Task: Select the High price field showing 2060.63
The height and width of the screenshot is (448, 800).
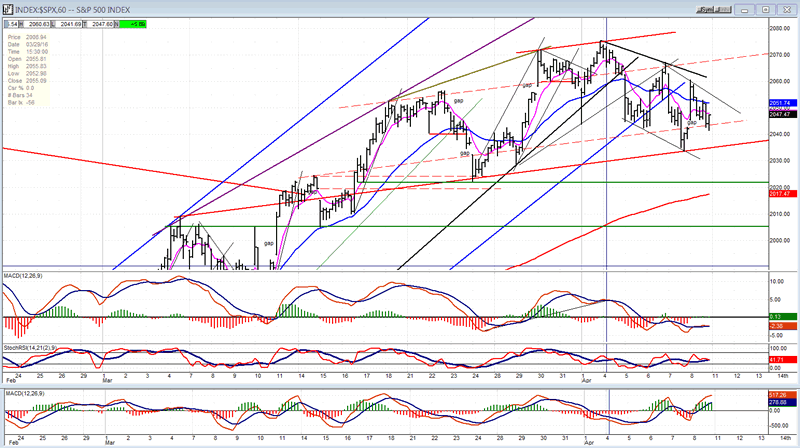Action: [x=35, y=24]
